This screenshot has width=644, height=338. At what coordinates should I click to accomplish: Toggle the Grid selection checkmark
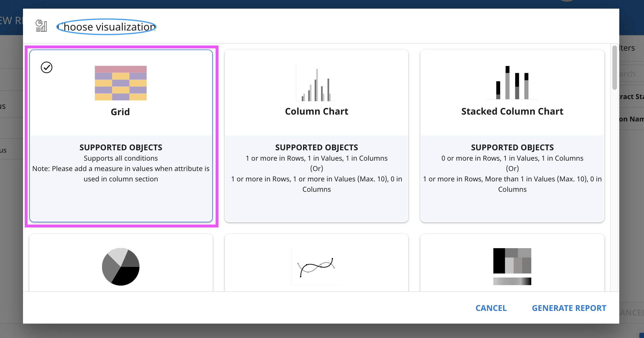pyautogui.click(x=47, y=67)
